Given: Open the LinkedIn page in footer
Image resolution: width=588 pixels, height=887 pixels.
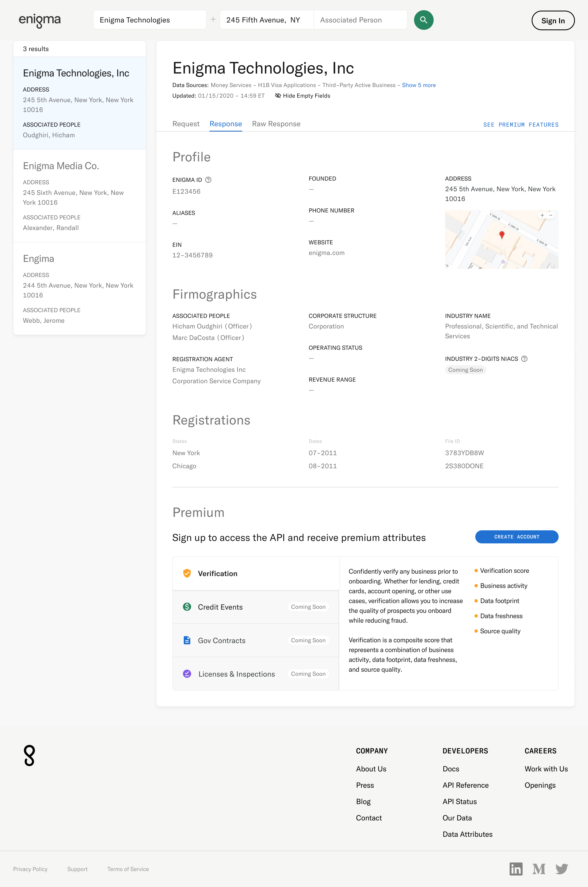Looking at the screenshot, I should (516, 869).
